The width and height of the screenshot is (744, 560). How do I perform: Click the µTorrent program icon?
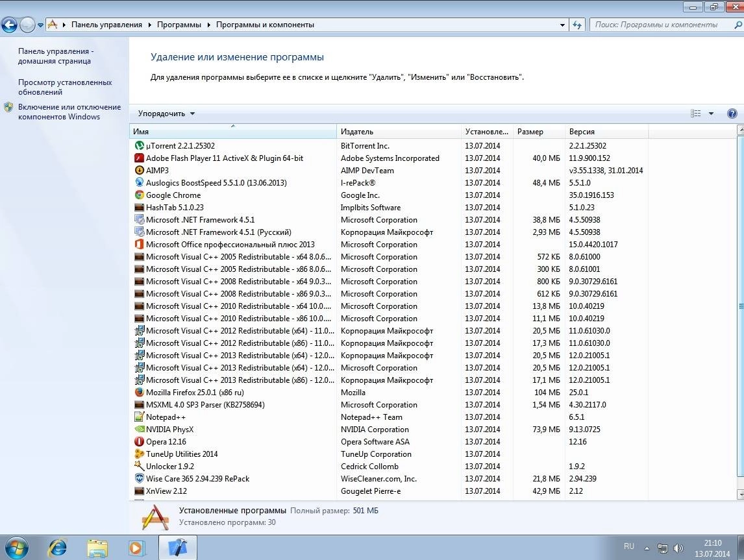coord(139,145)
